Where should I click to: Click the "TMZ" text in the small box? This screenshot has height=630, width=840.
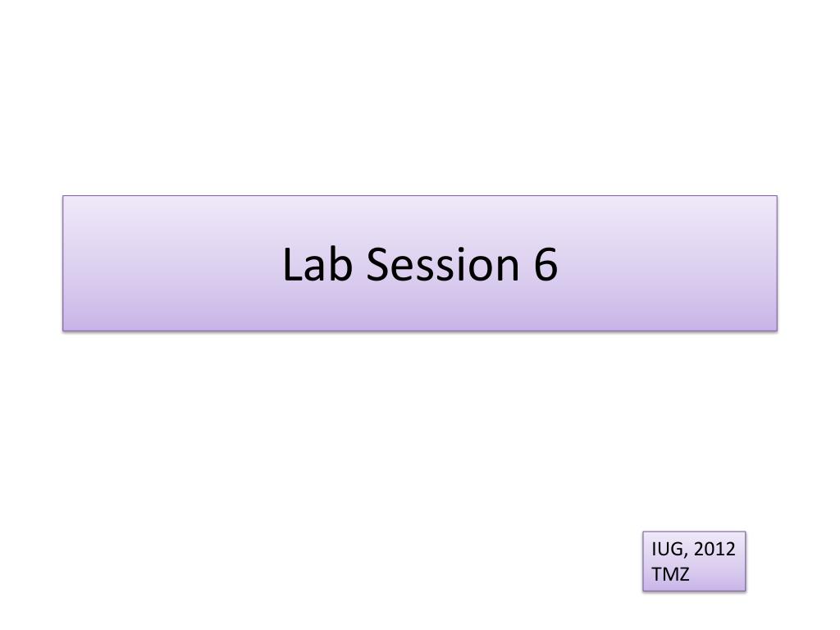coord(670,574)
